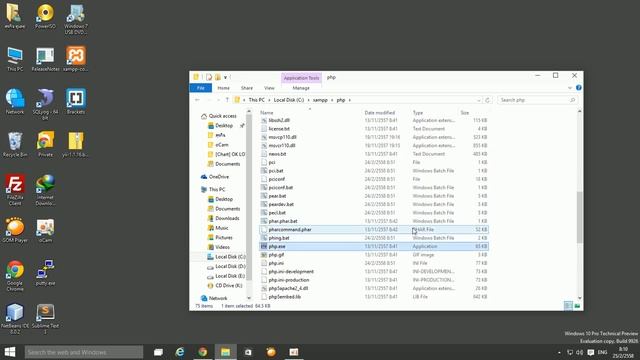Click in the Search php field

point(538,100)
